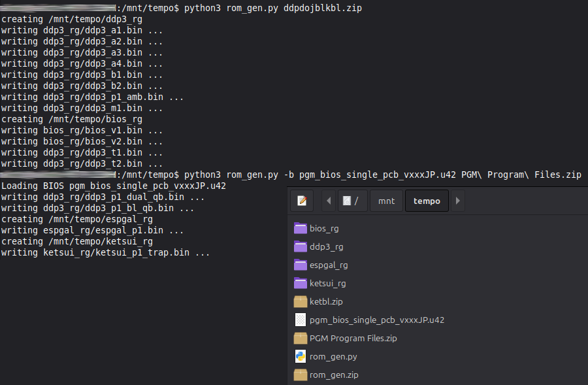Select the rom_gen.py Python file icon
The height and width of the screenshot is (385, 588).
(x=300, y=356)
